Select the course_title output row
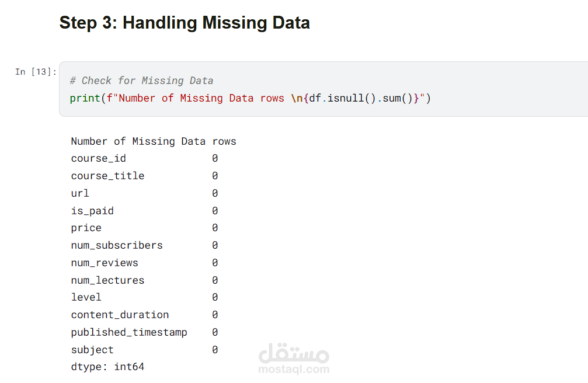The image size is (588, 383). (x=144, y=176)
